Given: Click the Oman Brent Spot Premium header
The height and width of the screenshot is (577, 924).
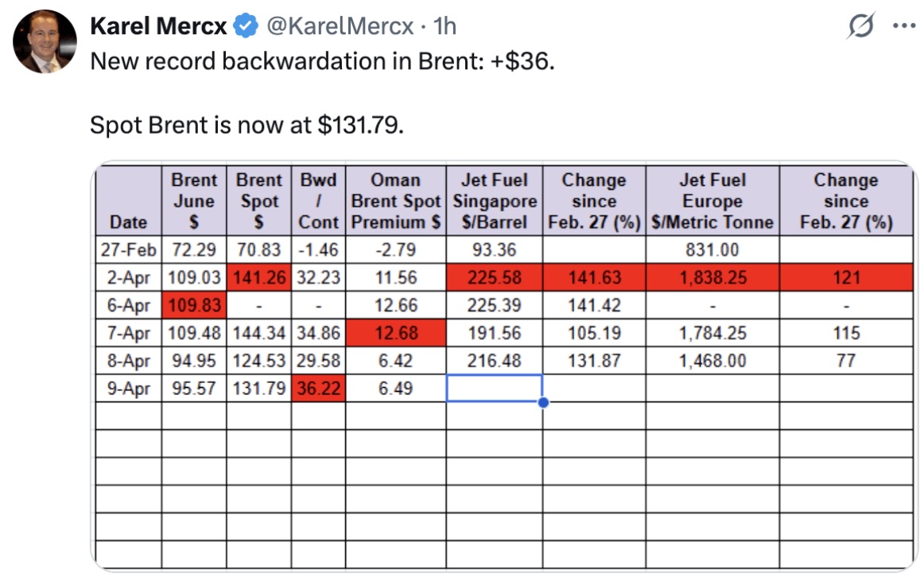Looking at the screenshot, I should 396,201.
